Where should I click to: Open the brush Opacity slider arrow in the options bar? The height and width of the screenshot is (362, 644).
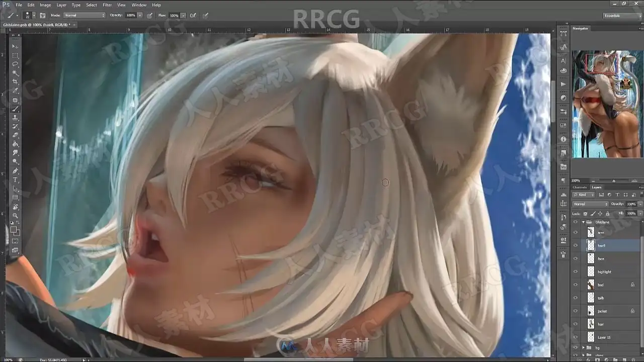[140, 16]
